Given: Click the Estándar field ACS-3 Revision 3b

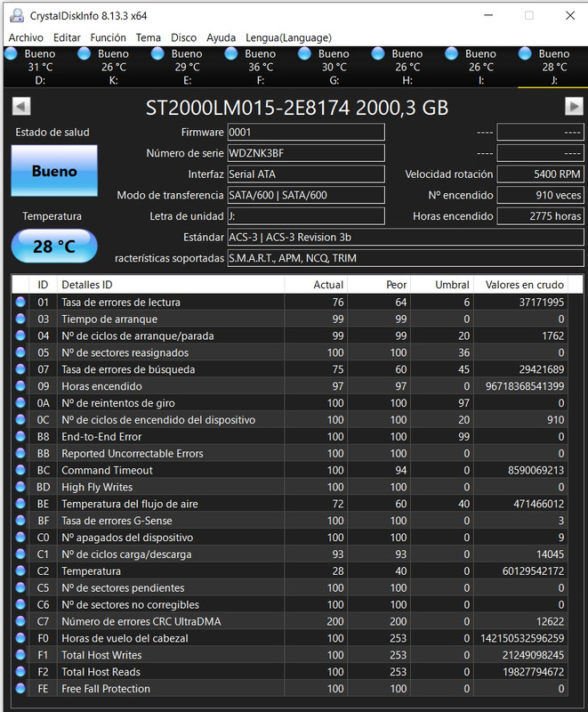Looking at the screenshot, I should (405, 237).
